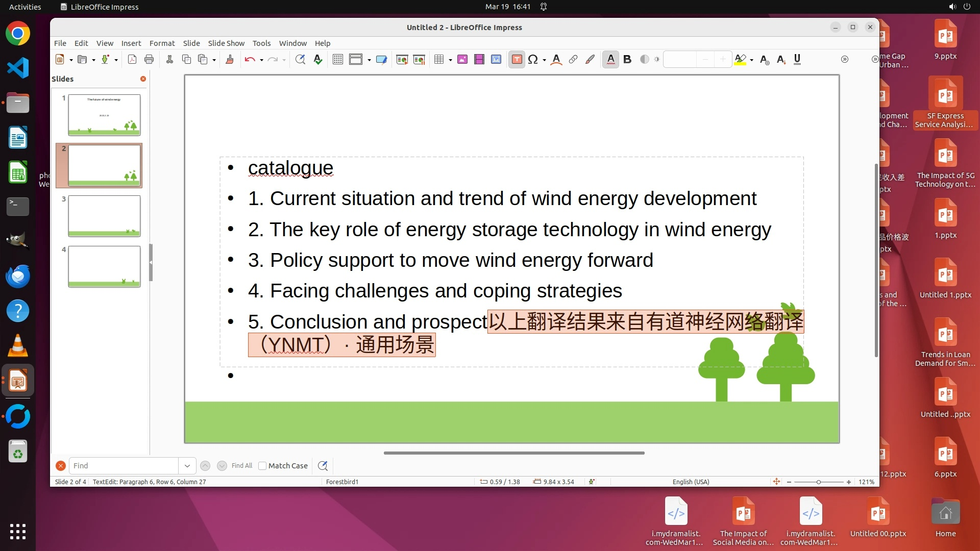
Task: Toggle bold formatting
Action: tap(627, 60)
